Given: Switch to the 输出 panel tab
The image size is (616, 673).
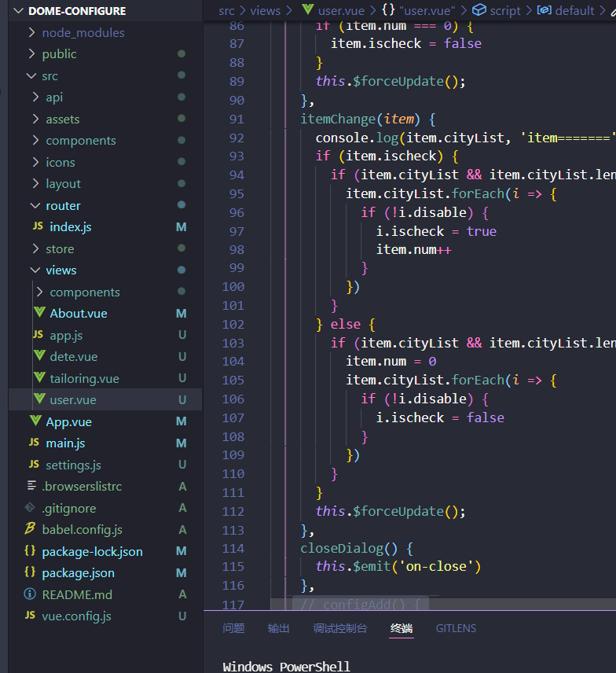Looking at the screenshot, I should (278, 628).
